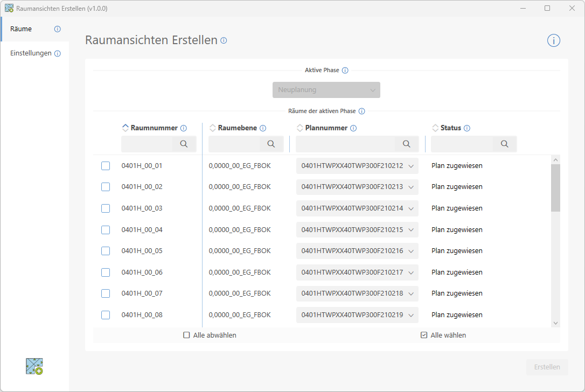The height and width of the screenshot is (392, 585).
Task: Click the large info icon at top right
Action: pos(554,40)
